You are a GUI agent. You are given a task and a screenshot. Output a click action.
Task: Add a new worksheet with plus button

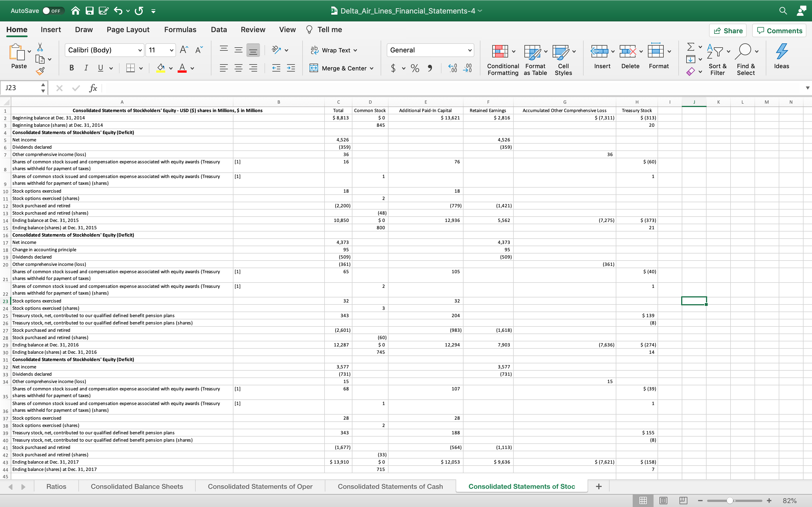(x=599, y=486)
